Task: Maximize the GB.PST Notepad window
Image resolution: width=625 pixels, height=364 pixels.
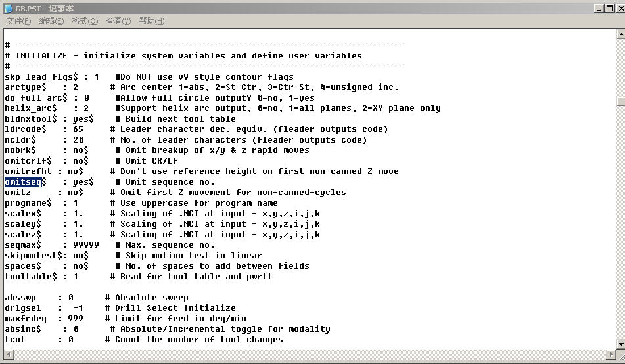Action: coord(609,9)
